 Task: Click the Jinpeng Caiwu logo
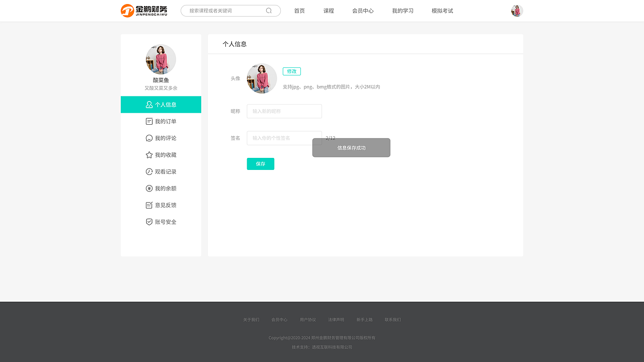click(144, 11)
